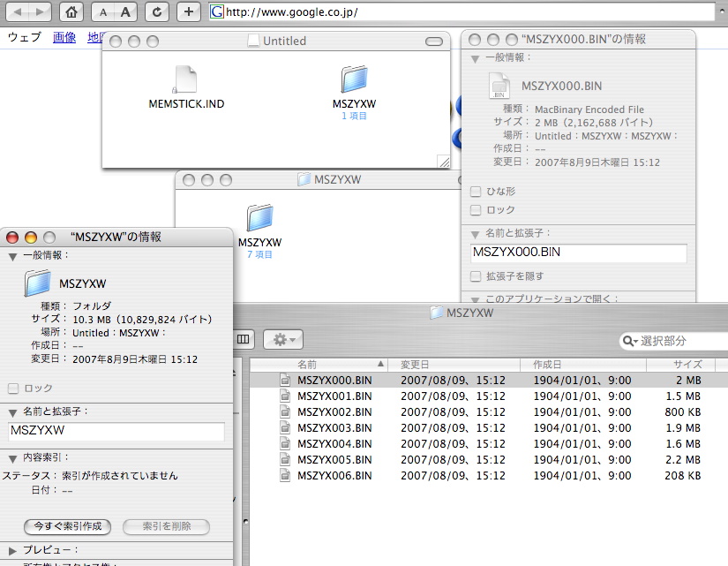
Task: Open the gear action menu in Finder
Action: (x=283, y=339)
